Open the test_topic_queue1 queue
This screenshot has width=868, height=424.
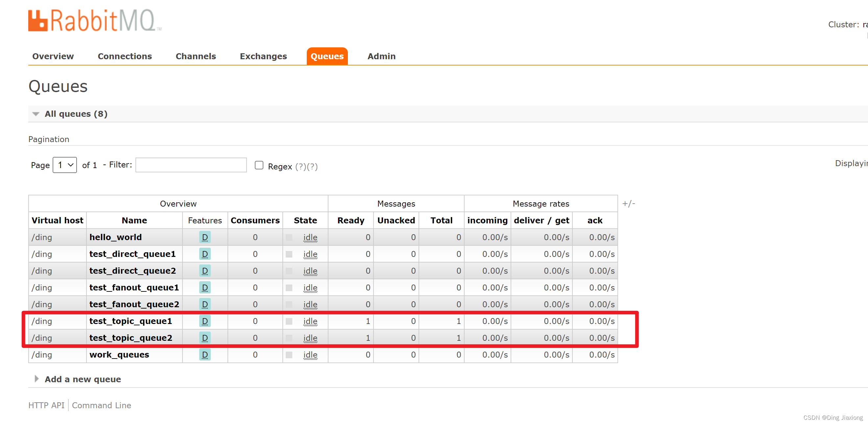click(131, 321)
